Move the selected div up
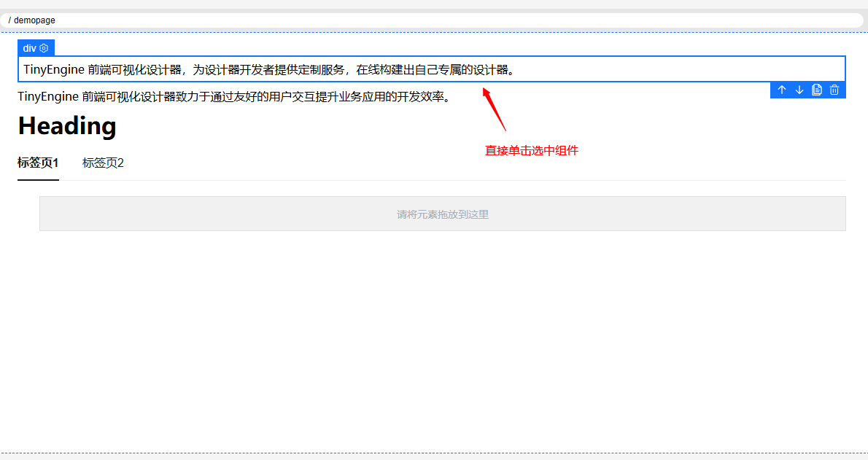Image resolution: width=868 pixels, height=460 pixels. 782,90
